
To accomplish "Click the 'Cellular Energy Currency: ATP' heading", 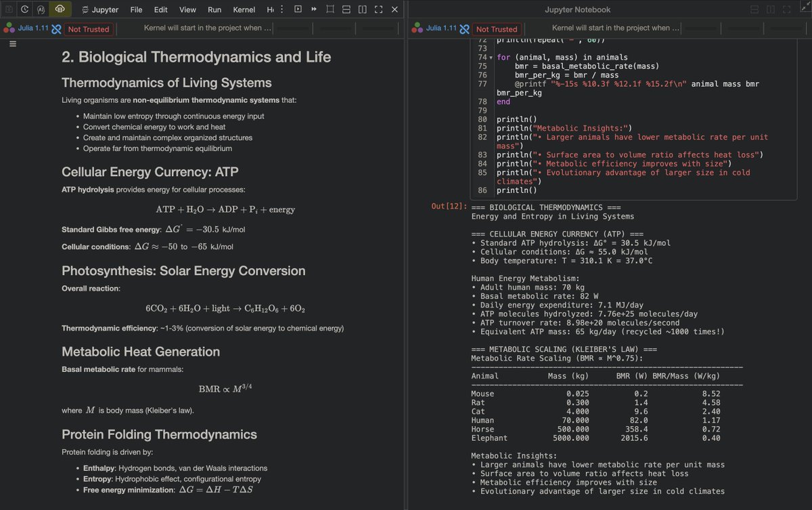I will pyautogui.click(x=150, y=171).
